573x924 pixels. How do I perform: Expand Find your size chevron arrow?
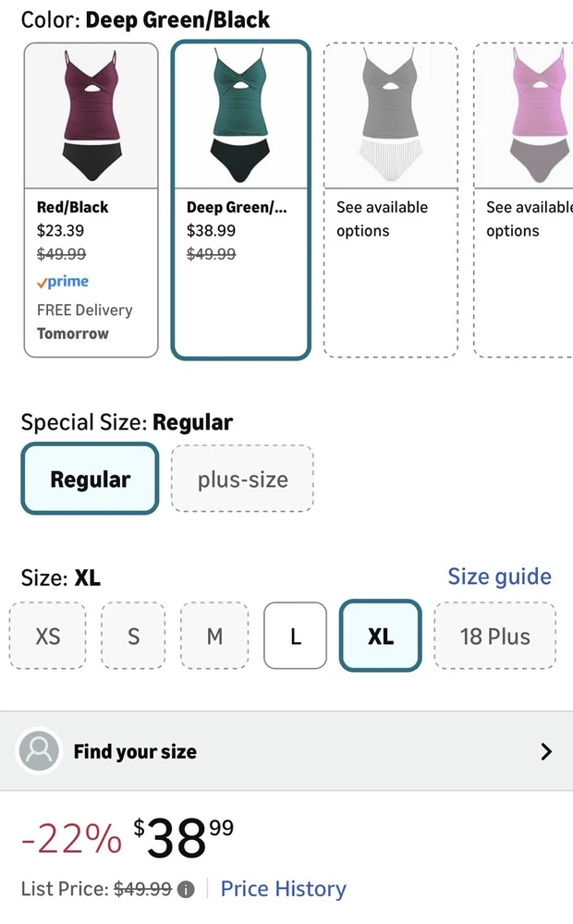(x=546, y=751)
